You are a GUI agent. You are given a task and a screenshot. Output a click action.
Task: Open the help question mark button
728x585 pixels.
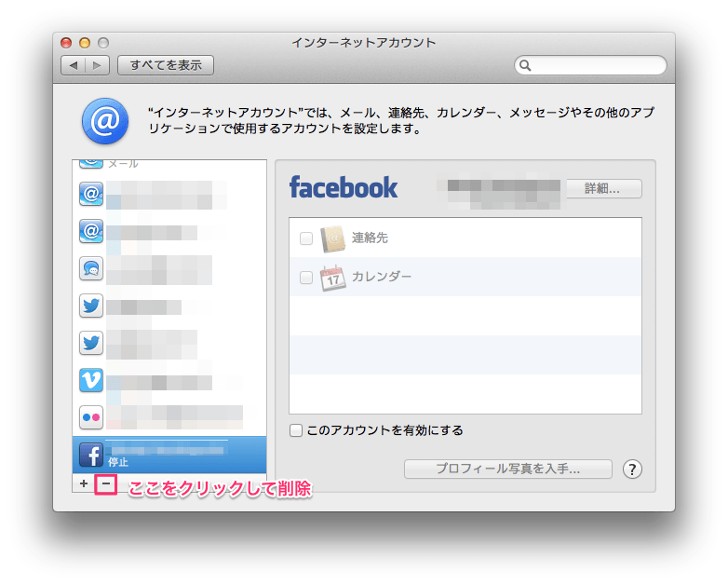click(632, 469)
